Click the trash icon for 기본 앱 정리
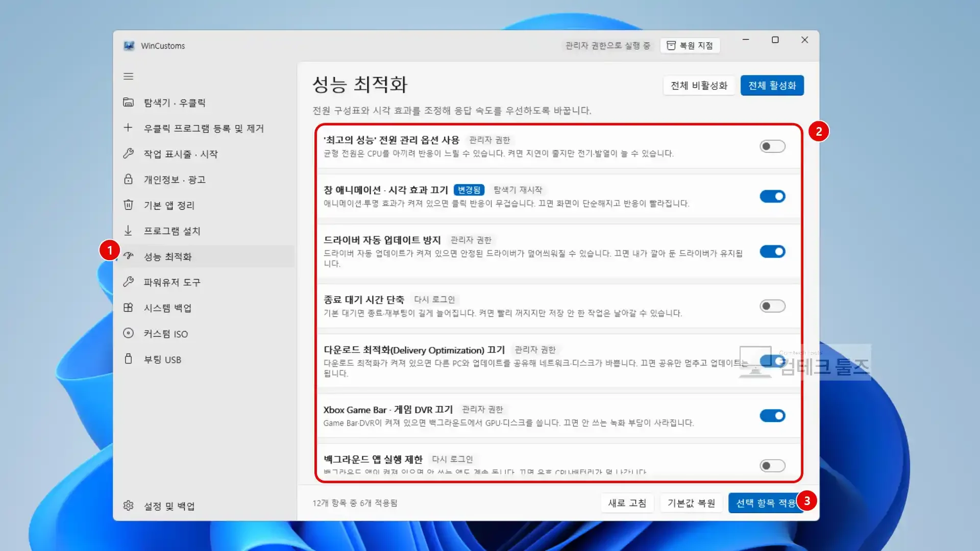Image resolution: width=980 pixels, height=551 pixels. pos(128,205)
